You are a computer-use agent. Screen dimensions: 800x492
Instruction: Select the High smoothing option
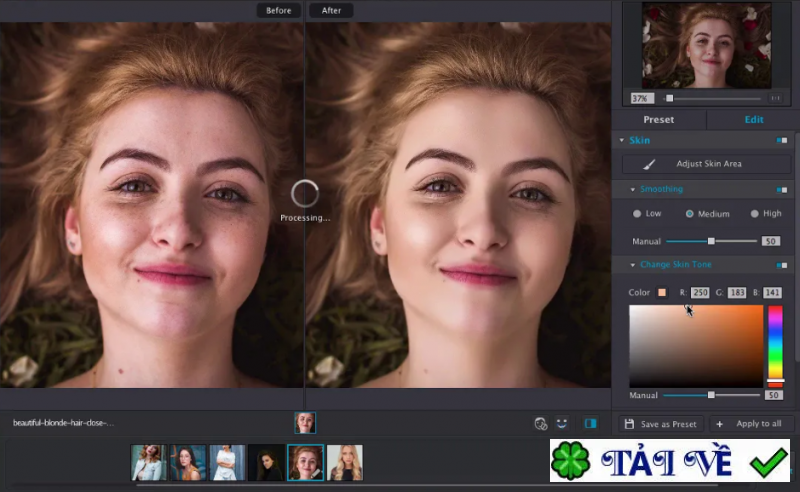point(753,214)
